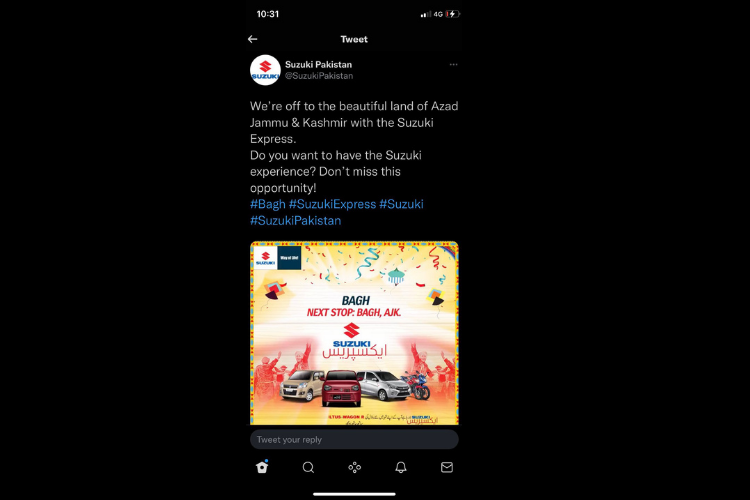Click the #Bagh hashtag
750x500 pixels.
tap(268, 204)
